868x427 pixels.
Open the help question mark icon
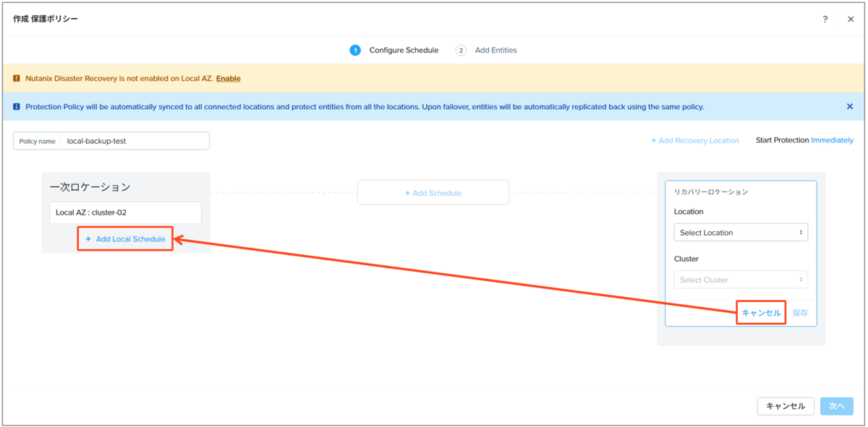[825, 20]
